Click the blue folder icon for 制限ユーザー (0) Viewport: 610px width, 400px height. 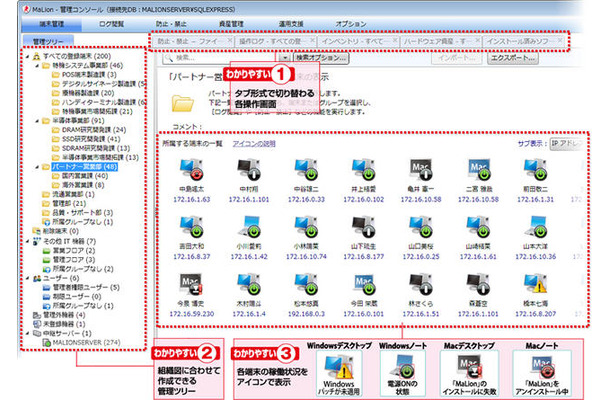[46, 296]
